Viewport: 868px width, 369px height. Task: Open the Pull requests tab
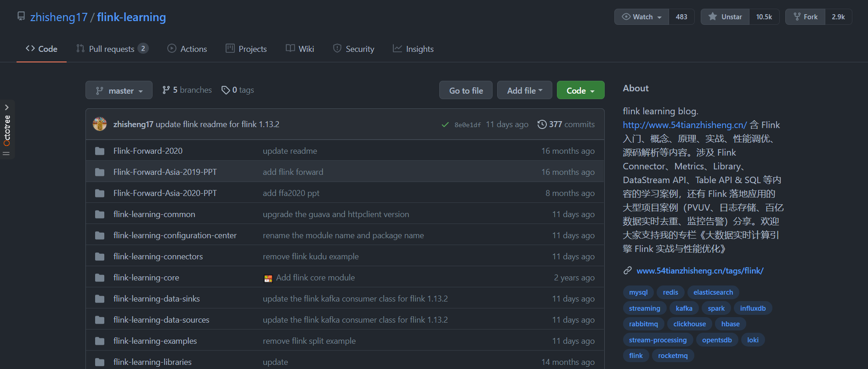[112, 49]
